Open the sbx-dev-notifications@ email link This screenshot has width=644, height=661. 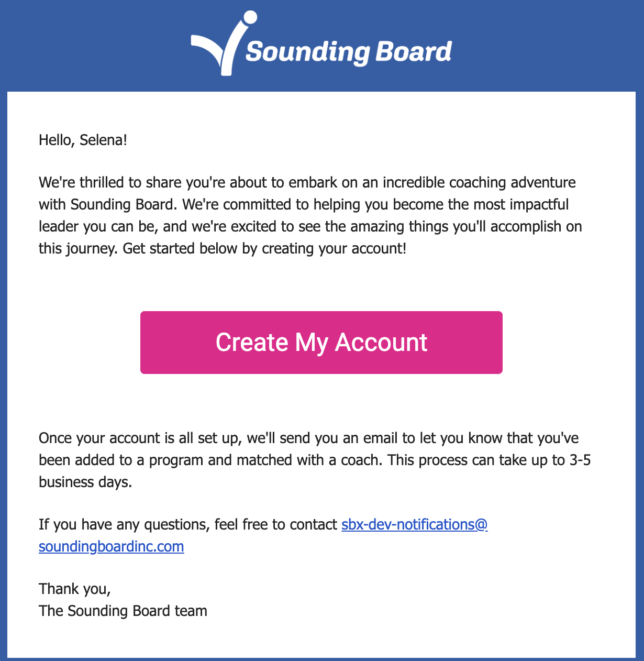(x=414, y=524)
